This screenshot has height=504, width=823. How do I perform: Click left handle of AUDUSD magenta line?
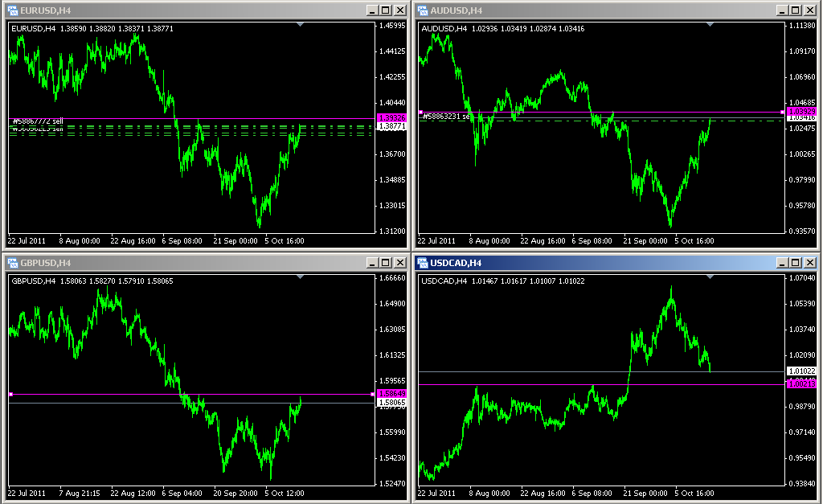click(421, 113)
